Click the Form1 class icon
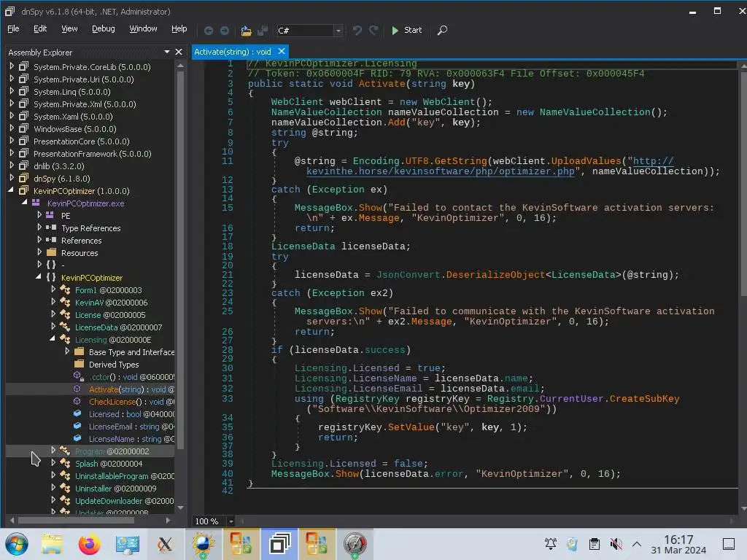Screen dimensions: 747x560 point(65,289)
